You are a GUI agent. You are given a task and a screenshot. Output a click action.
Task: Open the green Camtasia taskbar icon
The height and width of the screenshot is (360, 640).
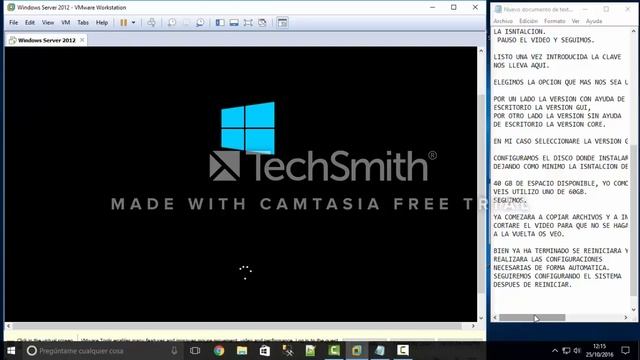(334, 351)
